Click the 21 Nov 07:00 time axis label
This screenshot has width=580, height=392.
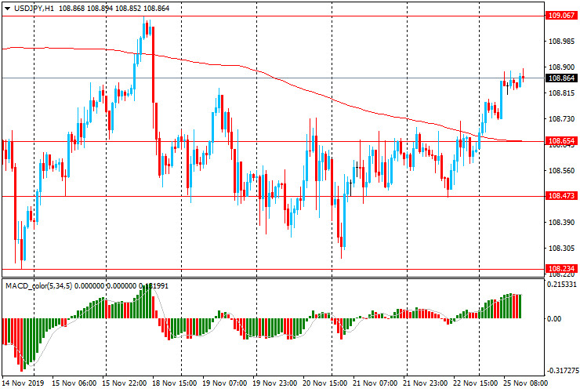[x=375, y=383]
